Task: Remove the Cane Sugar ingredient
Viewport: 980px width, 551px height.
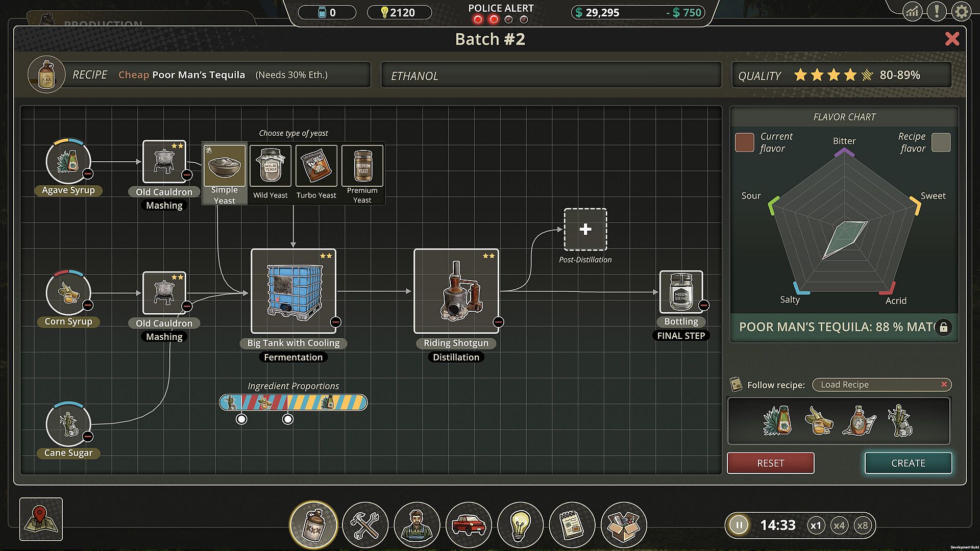Action: point(88,436)
